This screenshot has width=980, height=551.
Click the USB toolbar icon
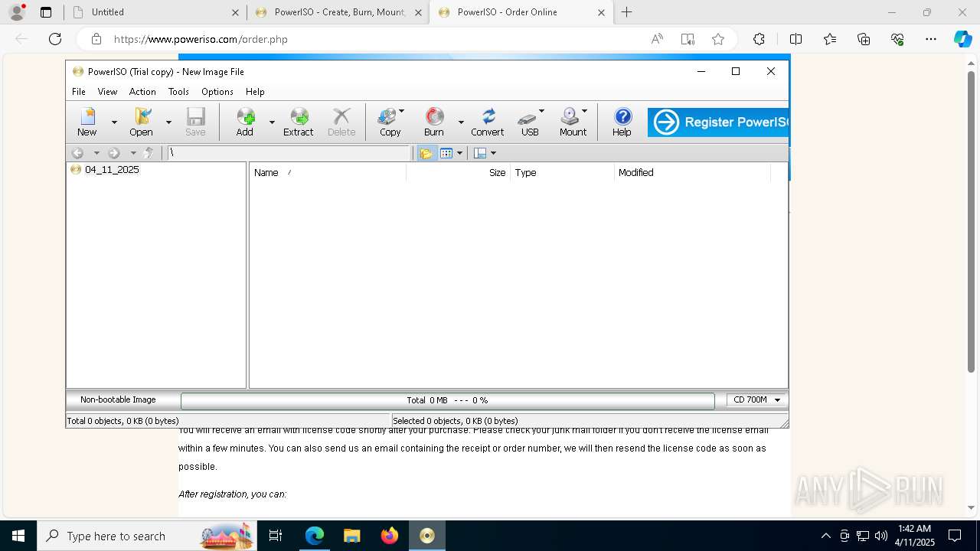click(530, 122)
